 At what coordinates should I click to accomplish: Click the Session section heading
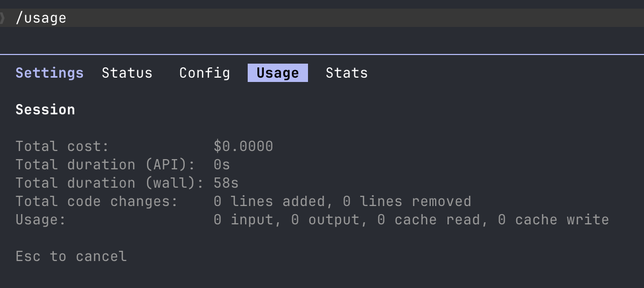tap(45, 109)
